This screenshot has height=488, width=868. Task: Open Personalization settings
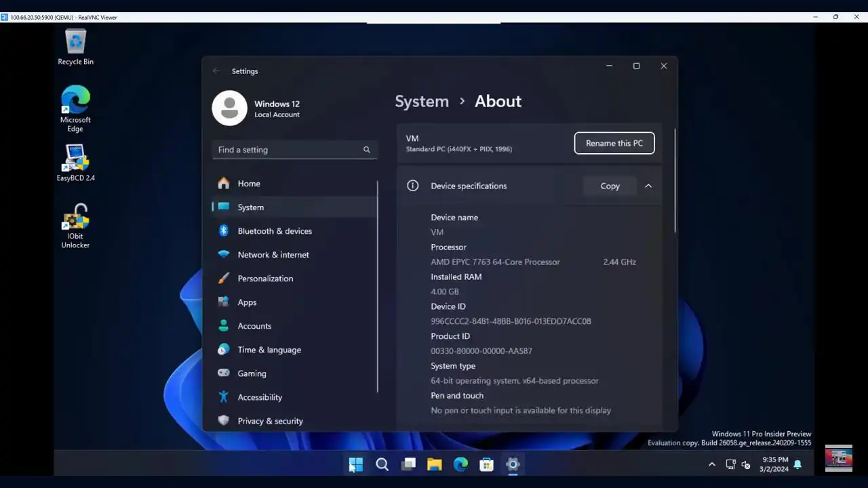294,279
